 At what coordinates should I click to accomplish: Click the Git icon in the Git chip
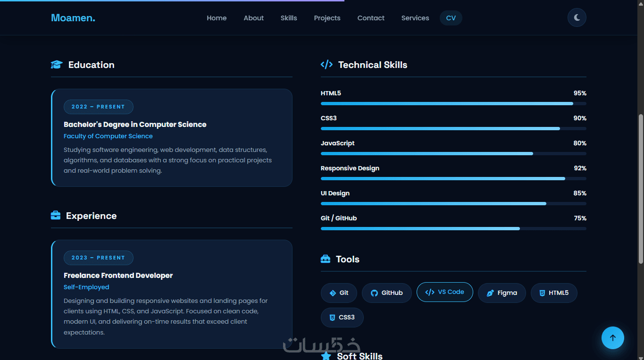333,293
